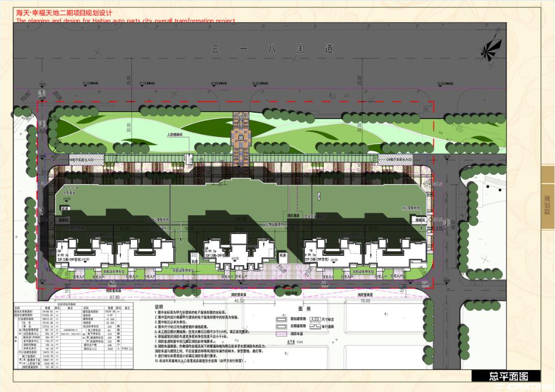The width and height of the screenshot is (555, 392).
Task: Click the 70.00 dimension below the south road
Action: (365, 301)
